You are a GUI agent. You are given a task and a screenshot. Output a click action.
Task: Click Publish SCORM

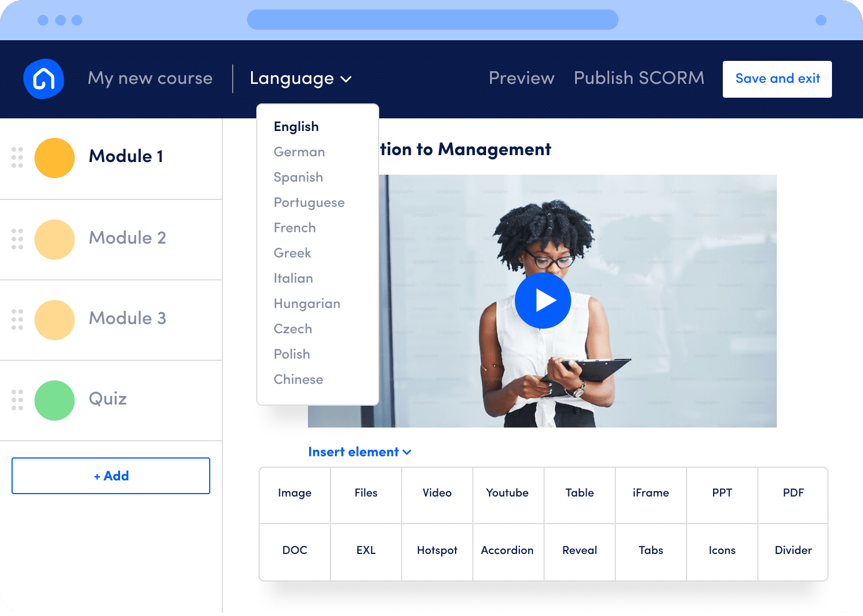coord(639,78)
